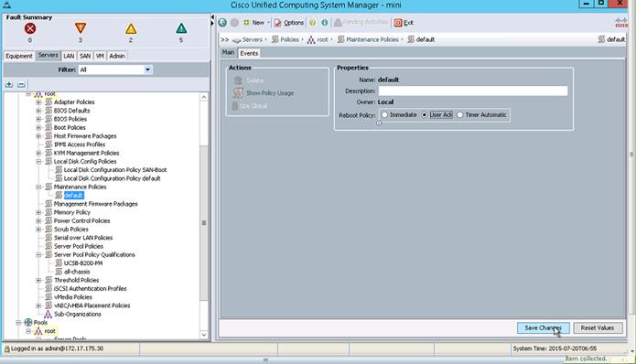Click the Exit toolbar icon
Viewport: 636px width, 364px height.
pyautogui.click(x=398, y=23)
